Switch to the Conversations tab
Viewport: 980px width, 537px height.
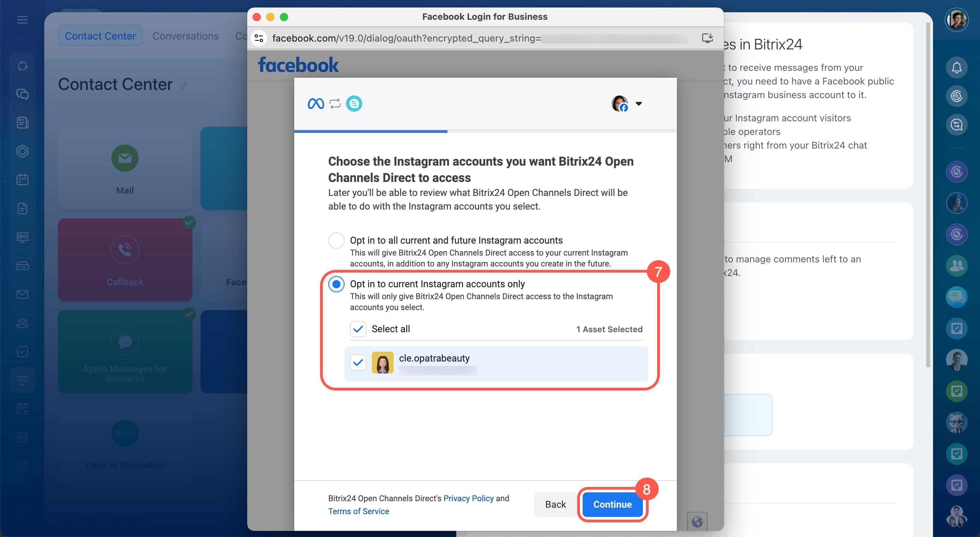(x=186, y=36)
